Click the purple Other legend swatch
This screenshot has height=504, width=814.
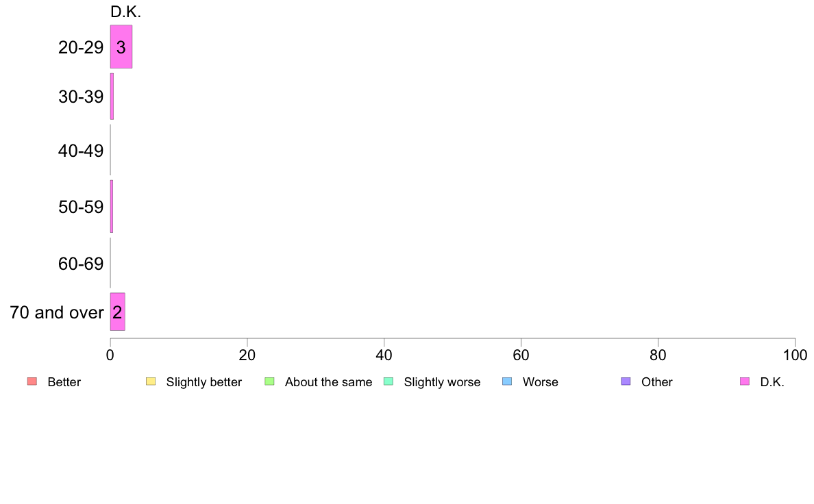[626, 381]
